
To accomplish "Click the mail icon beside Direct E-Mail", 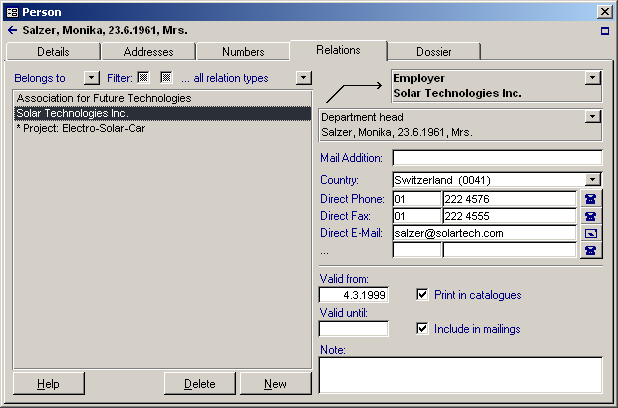I will 591,233.
